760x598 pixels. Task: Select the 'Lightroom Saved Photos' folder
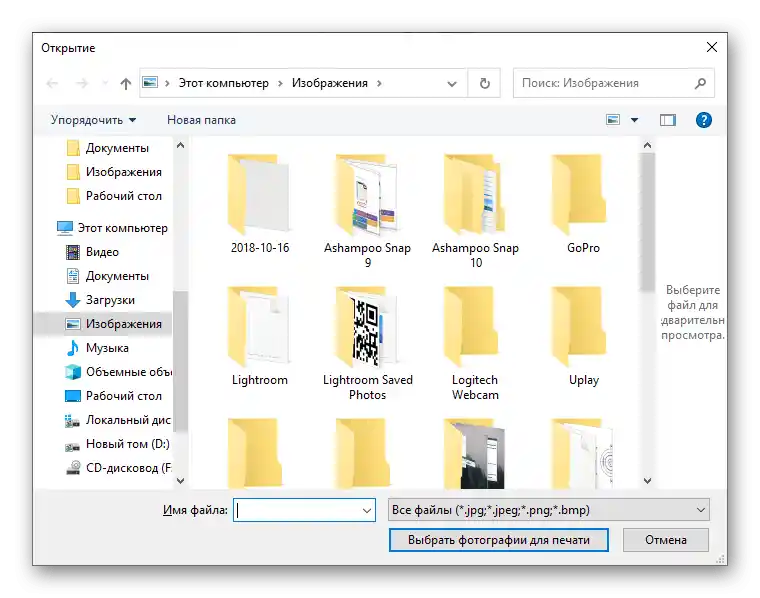tap(367, 343)
